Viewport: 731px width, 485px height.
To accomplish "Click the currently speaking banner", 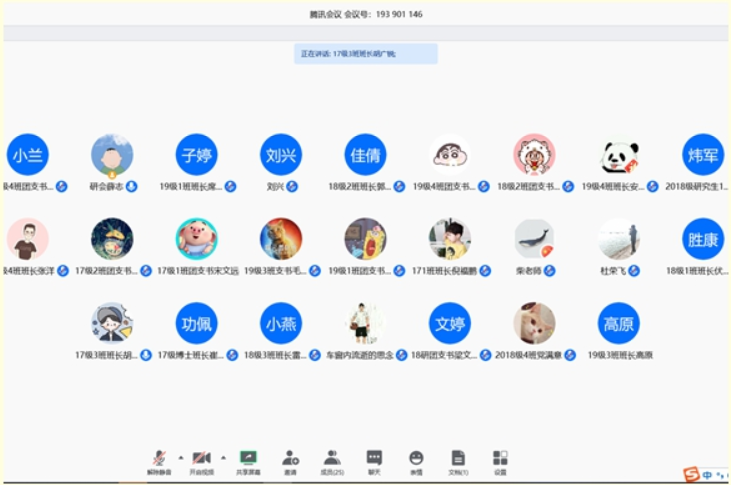I will click(365, 54).
